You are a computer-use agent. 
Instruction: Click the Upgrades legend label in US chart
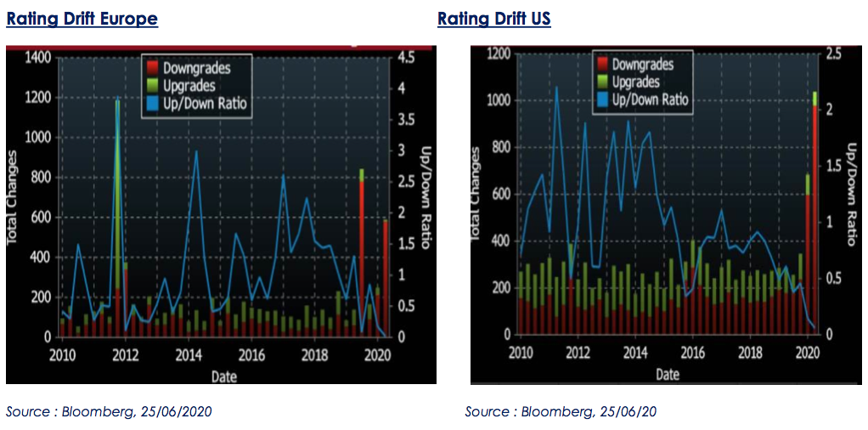tap(636, 82)
